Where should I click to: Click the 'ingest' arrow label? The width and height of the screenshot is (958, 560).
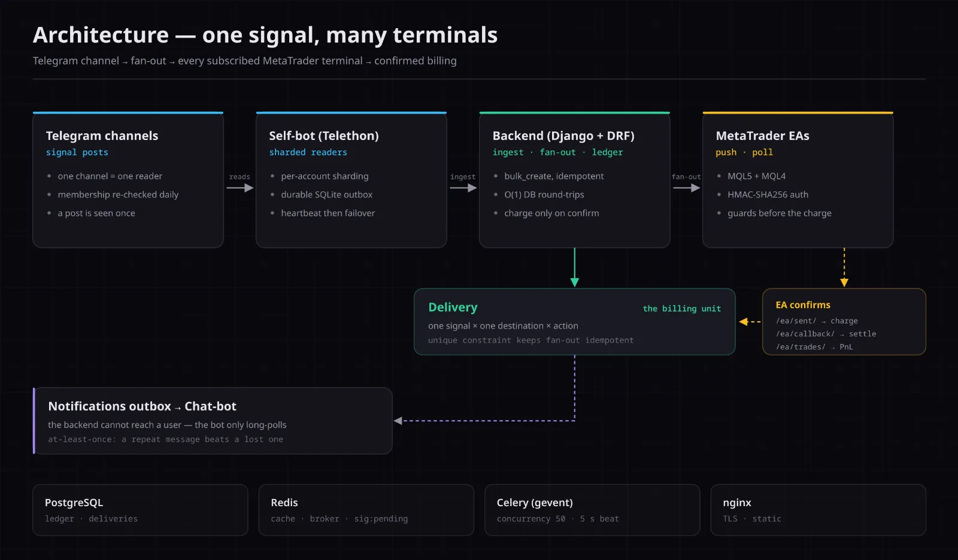pyautogui.click(x=463, y=177)
